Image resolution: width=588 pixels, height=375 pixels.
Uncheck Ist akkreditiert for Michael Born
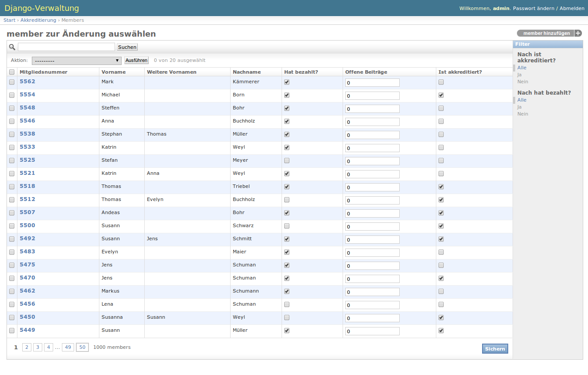pyautogui.click(x=441, y=95)
